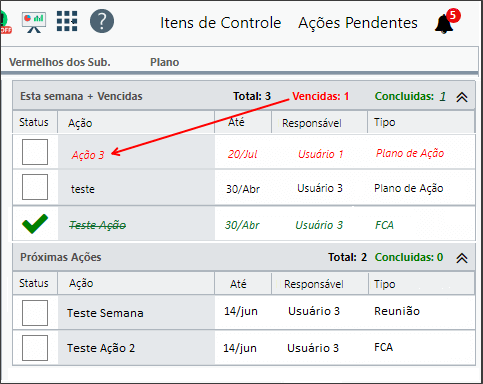Collapse the Esta semana + Vencidas section
The width and height of the screenshot is (483, 384).
[462, 97]
